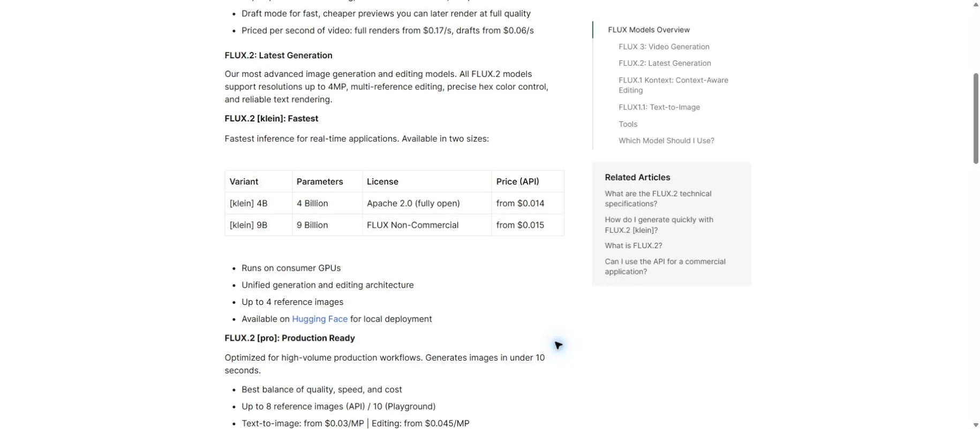Click the License column header
980x429 pixels.
427,181
